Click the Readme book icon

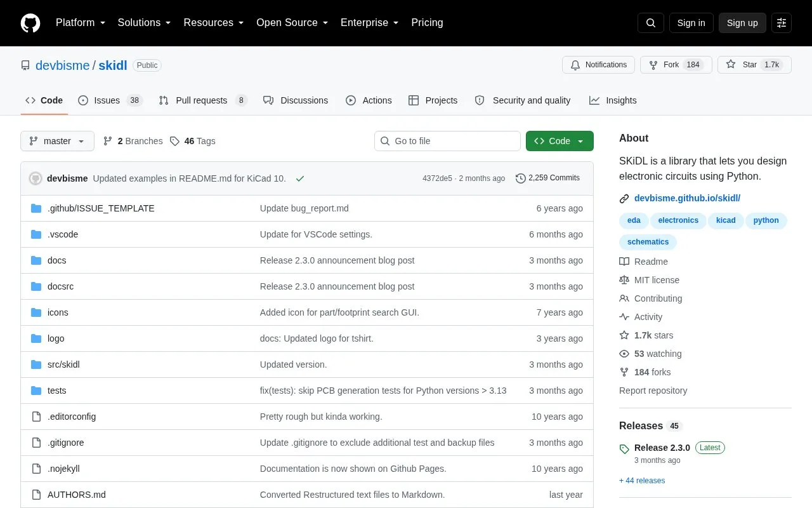point(624,262)
